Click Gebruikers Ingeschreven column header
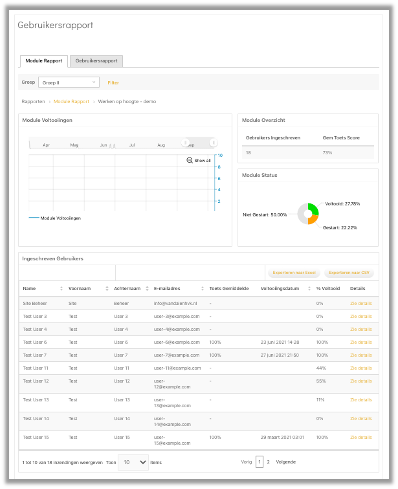398x489 pixels. pyautogui.click(x=273, y=138)
